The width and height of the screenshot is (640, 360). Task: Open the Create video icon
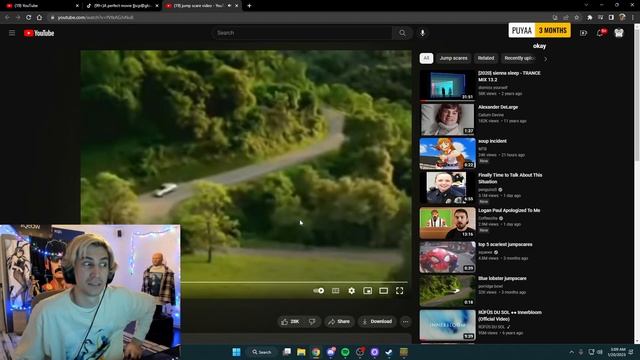point(583,33)
